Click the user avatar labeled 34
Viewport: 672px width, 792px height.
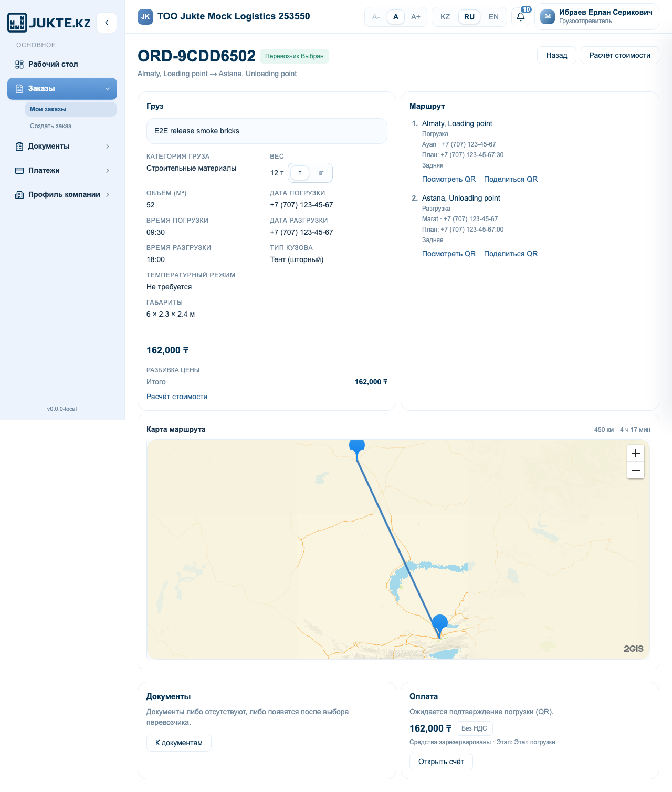coord(548,16)
